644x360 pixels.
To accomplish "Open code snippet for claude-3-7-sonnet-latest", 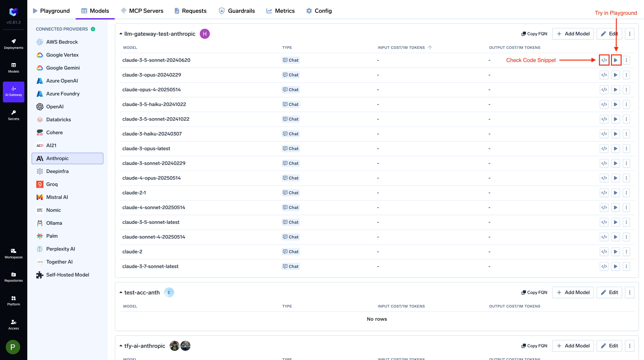I will (x=604, y=266).
